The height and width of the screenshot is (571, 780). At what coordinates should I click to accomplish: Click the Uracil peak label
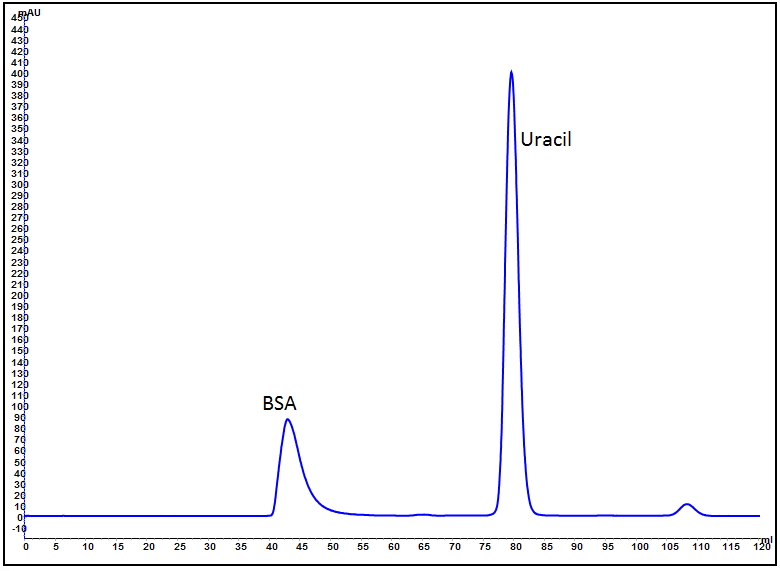[545, 139]
